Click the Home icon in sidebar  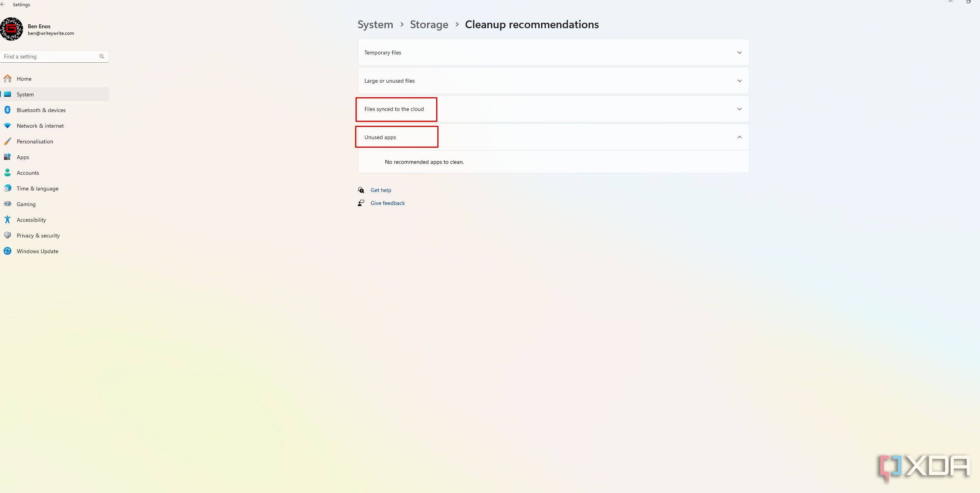[x=8, y=79]
